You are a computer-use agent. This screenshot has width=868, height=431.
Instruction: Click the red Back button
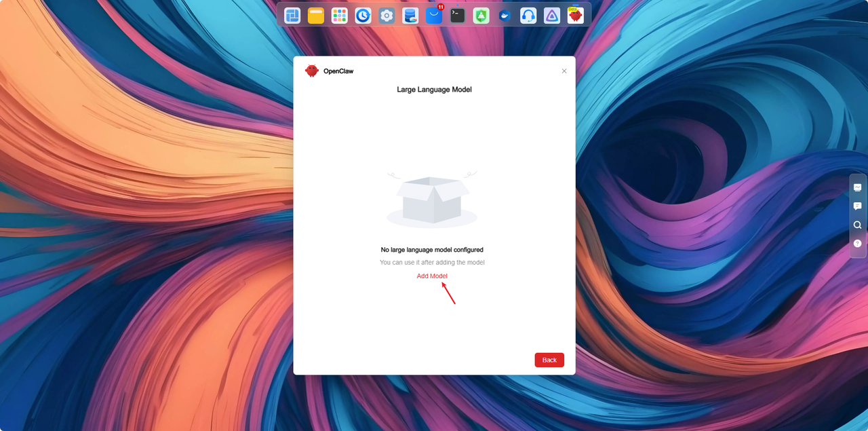click(549, 360)
